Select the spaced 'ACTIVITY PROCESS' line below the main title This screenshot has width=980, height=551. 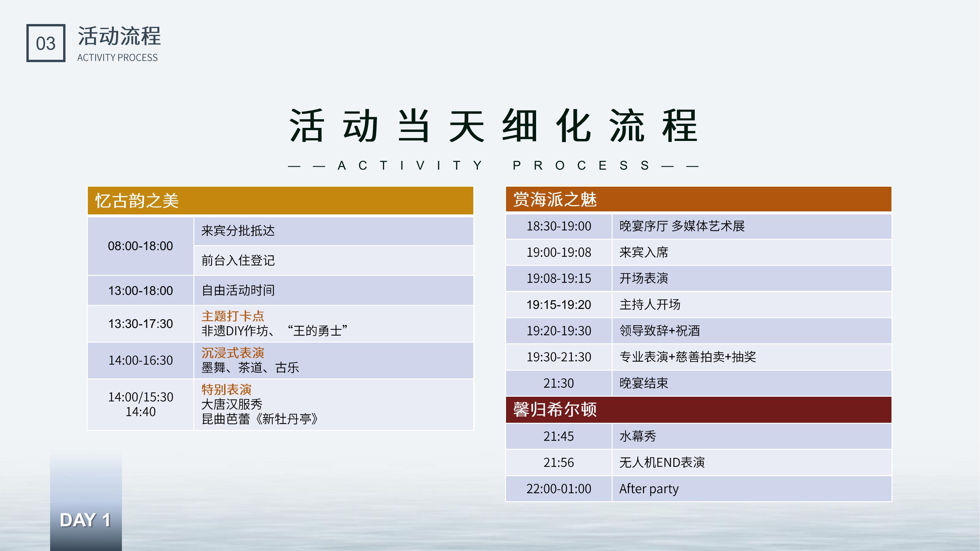click(x=493, y=165)
